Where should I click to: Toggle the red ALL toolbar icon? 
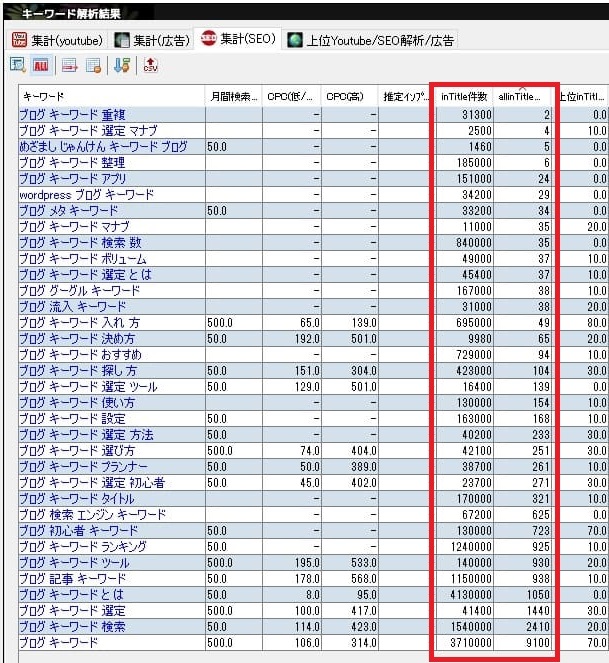[x=41, y=65]
